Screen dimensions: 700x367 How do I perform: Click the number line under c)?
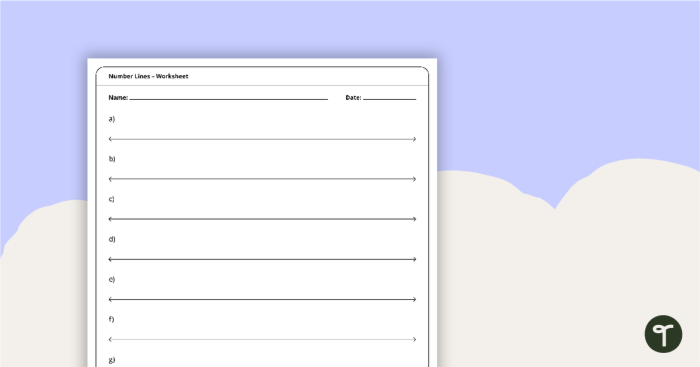262,219
